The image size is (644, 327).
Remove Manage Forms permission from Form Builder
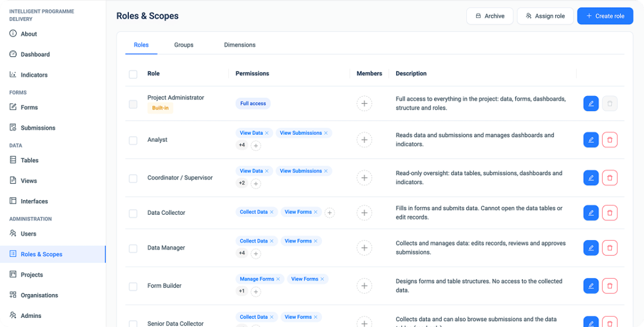pos(278,279)
